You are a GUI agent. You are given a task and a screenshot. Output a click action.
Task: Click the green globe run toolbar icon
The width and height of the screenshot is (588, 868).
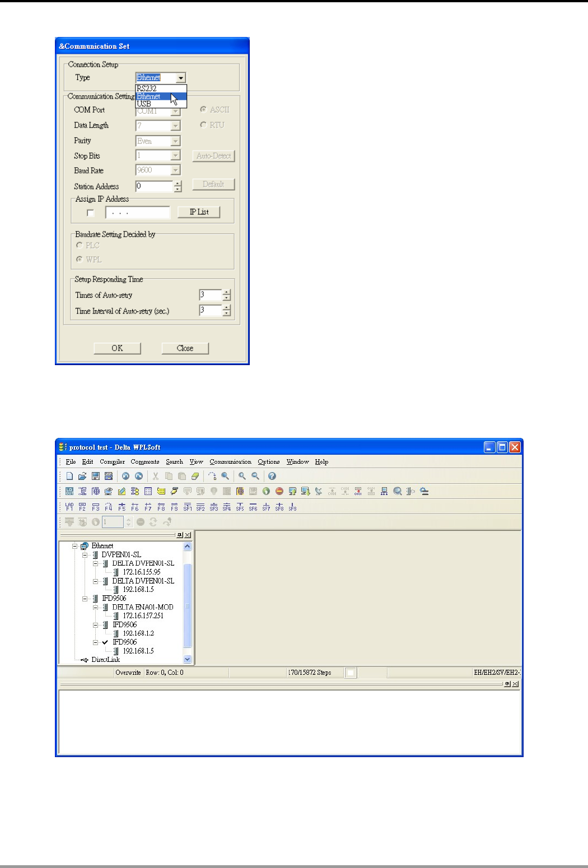point(266,491)
